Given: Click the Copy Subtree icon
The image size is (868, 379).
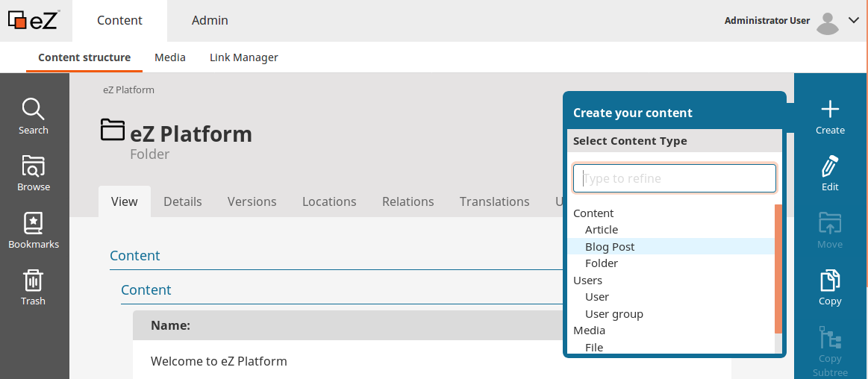Looking at the screenshot, I should tap(830, 338).
